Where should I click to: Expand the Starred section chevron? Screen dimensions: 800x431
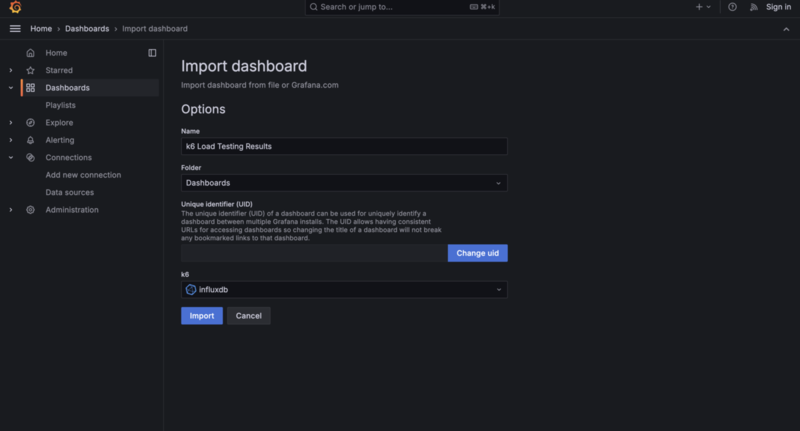pyautogui.click(x=11, y=70)
